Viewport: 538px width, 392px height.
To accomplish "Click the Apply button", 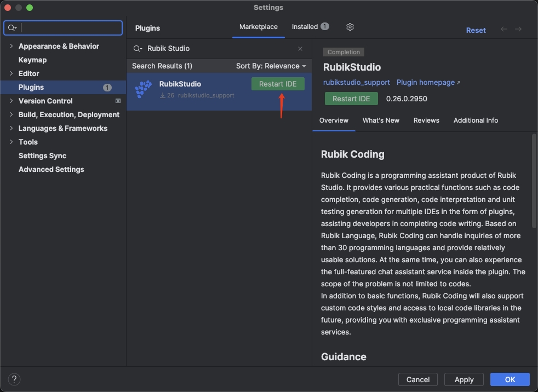I will tap(464, 379).
